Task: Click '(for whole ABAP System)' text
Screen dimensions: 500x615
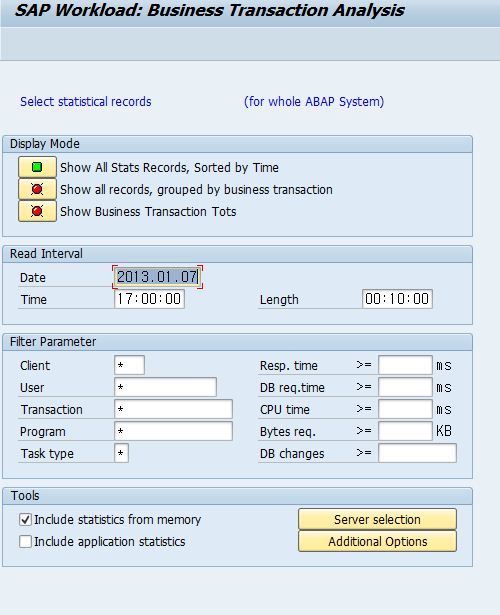Action: pyautogui.click(x=314, y=102)
